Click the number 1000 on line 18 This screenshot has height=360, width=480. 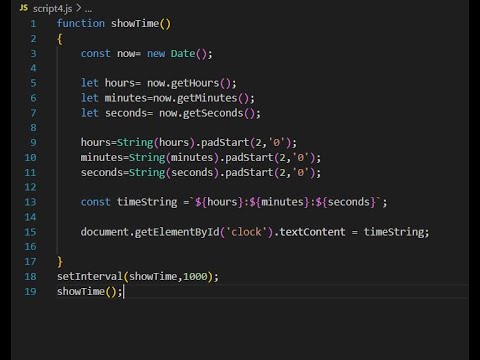tap(195, 276)
